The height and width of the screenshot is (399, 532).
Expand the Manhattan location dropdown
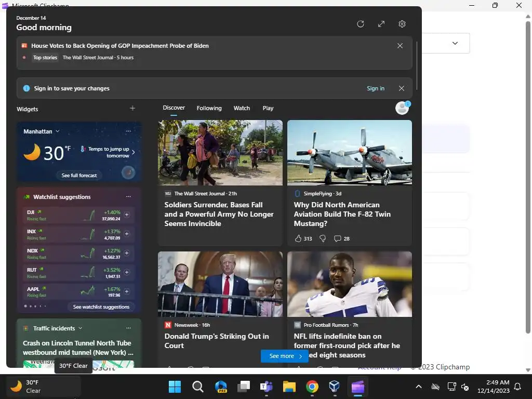click(58, 131)
